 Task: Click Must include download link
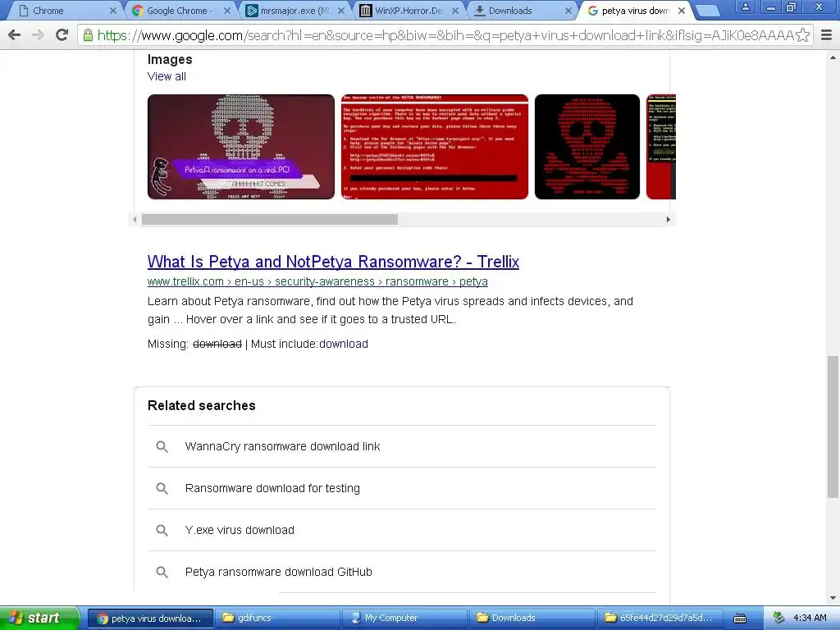click(344, 344)
